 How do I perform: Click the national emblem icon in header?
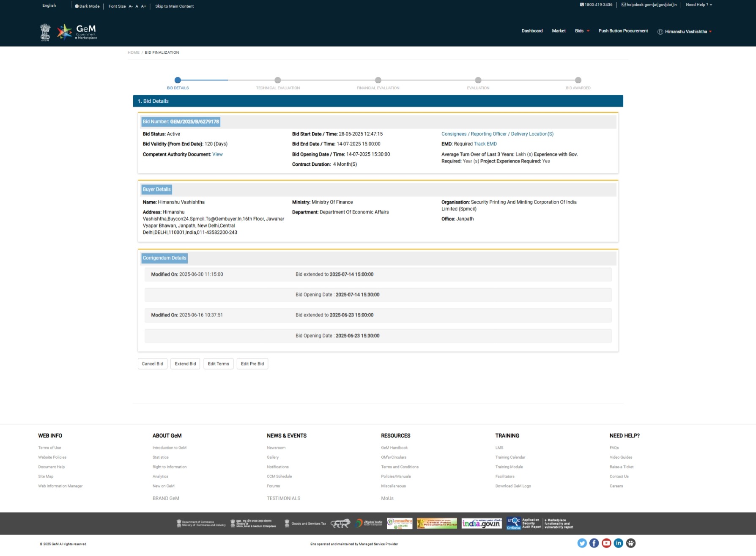pos(45,32)
